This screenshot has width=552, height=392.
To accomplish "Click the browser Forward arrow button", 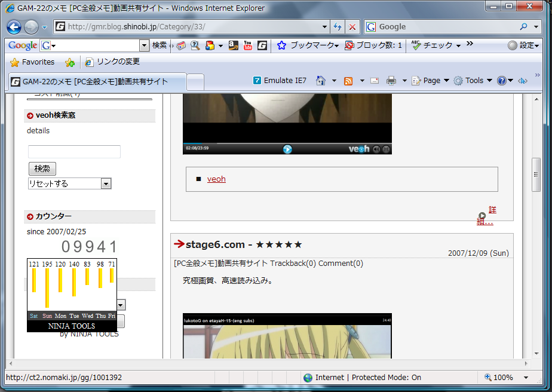I will pos(31,27).
